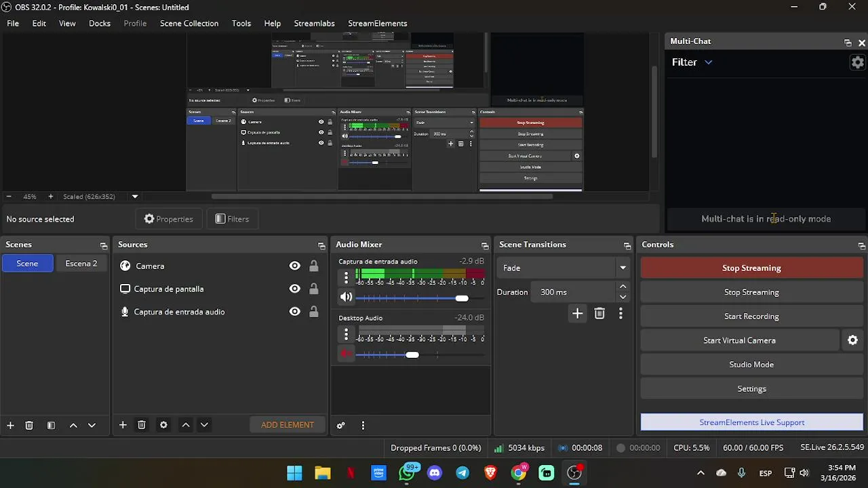Screen dimensions: 868x488
Task: Open Audio Mixer toolbar options menu
Action: 363,426
